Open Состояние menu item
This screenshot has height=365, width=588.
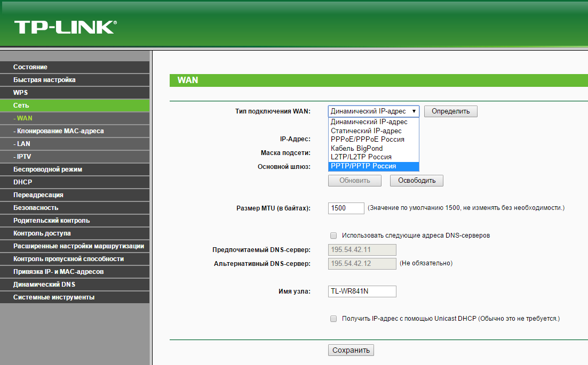[x=30, y=67]
